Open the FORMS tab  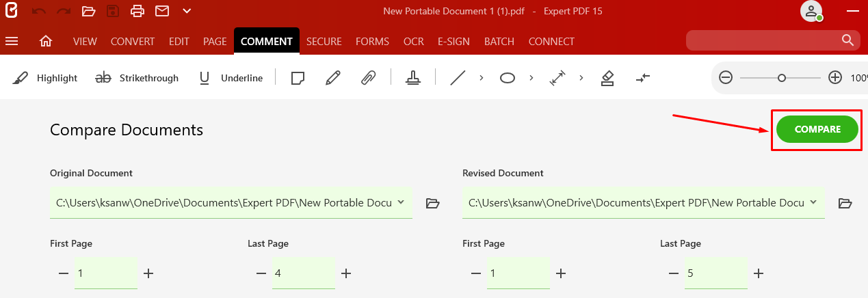372,41
